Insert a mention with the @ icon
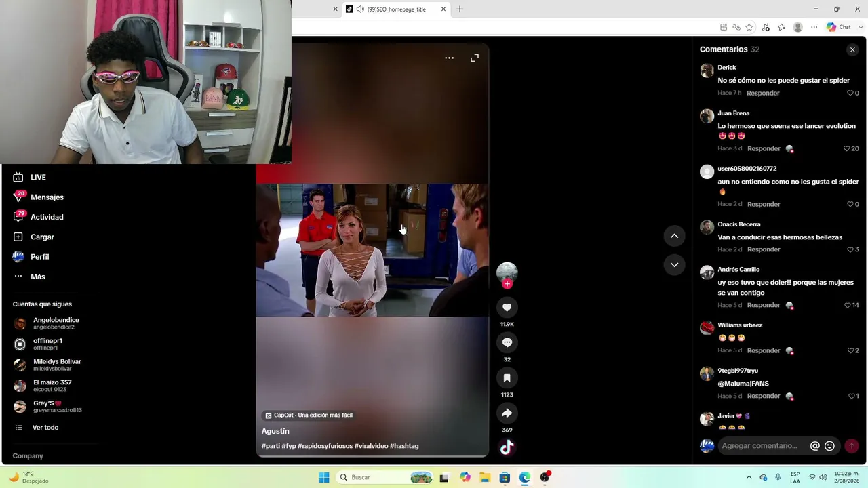The width and height of the screenshot is (868, 488). 815,446
